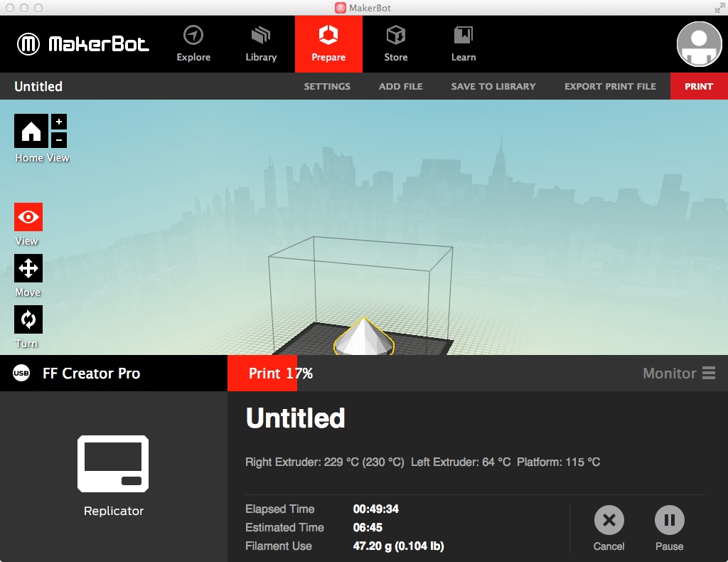This screenshot has width=728, height=562.
Task: Click estimated time 06:45
Action: [x=368, y=528]
